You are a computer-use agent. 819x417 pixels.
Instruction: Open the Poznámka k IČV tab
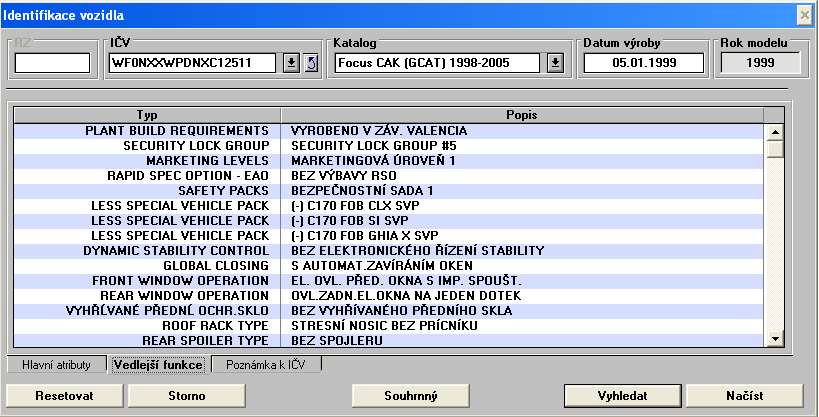click(x=268, y=365)
